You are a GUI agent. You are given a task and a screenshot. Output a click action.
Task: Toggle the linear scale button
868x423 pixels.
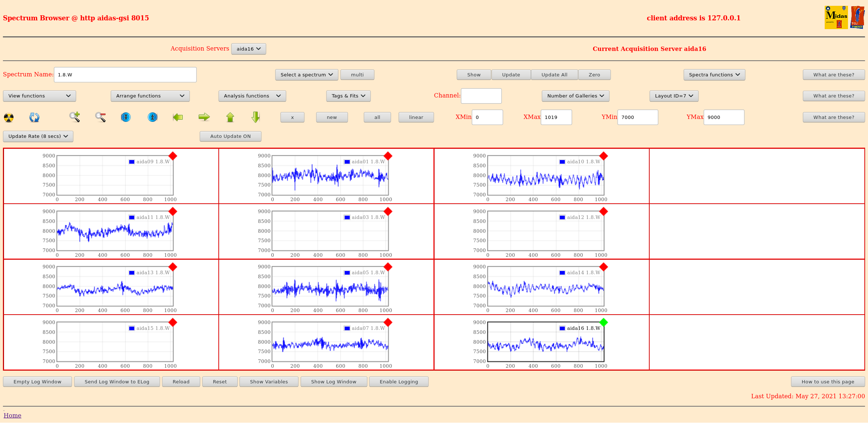[x=416, y=117]
